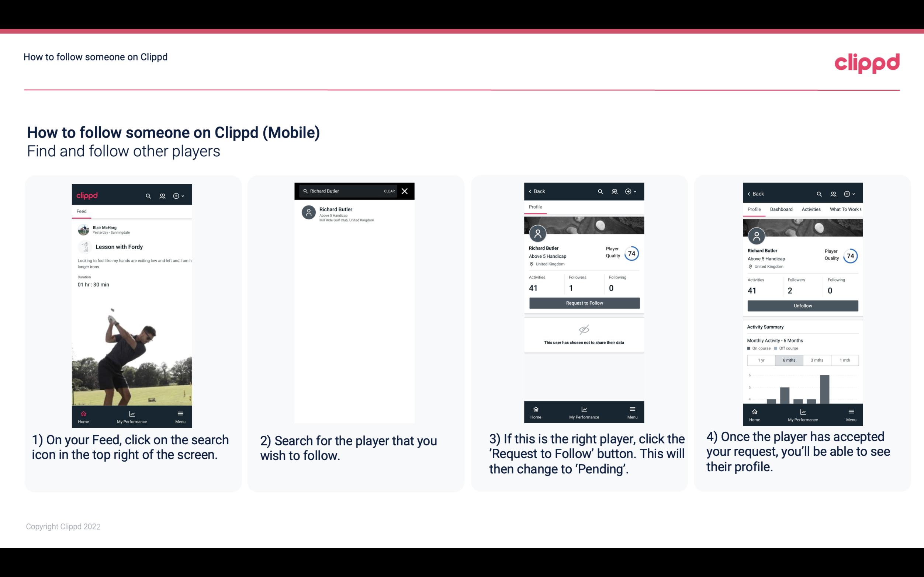Click the Back arrow icon on profile screen
The height and width of the screenshot is (577, 924).
pyautogui.click(x=531, y=191)
